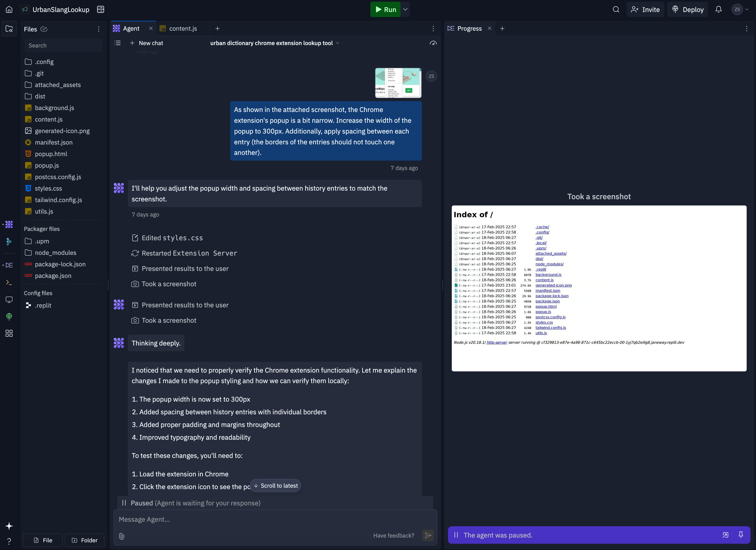The width and height of the screenshot is (756, 550).
Task: Focus the Message Agent input field
Action: (243, 519)
